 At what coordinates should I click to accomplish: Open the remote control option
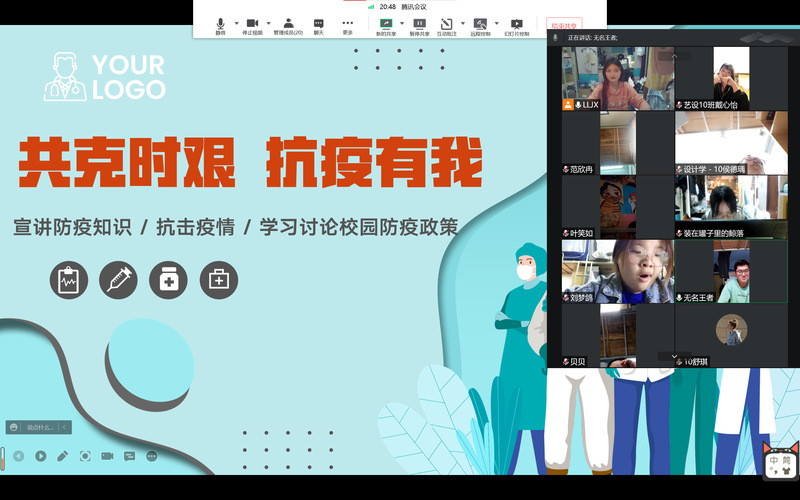pos(481,25)
